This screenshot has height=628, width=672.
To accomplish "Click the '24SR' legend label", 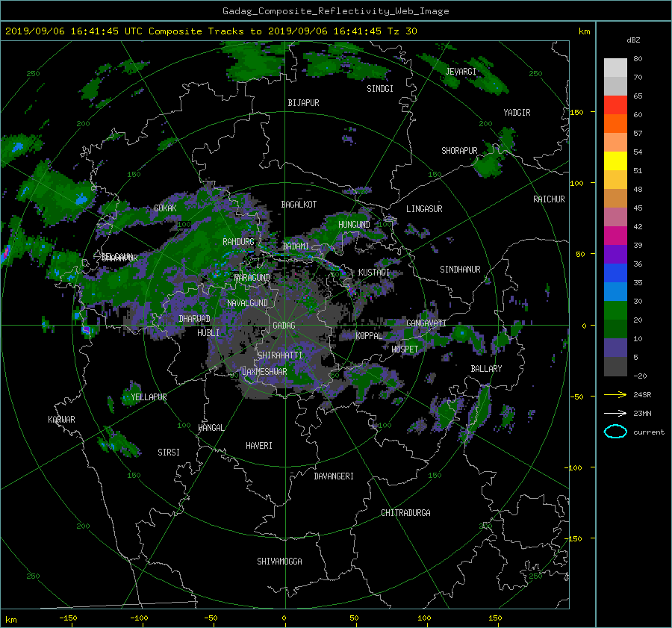I will click(x=642, y=394).
